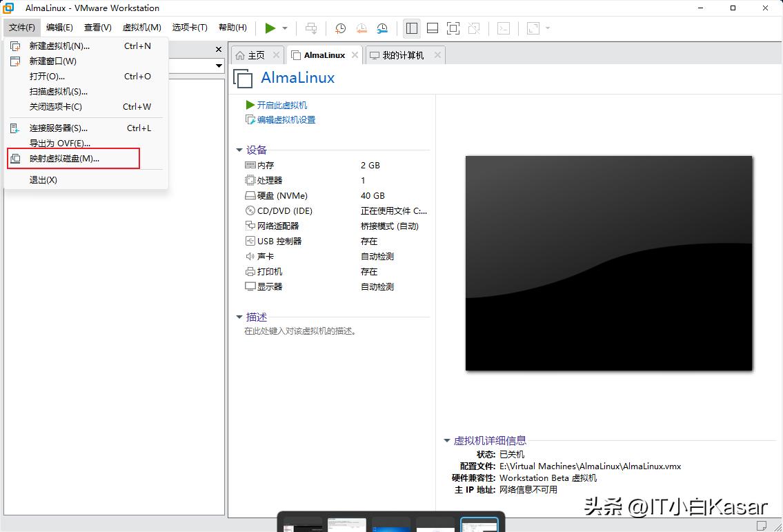Open the snapshot manager

point(381,28)
